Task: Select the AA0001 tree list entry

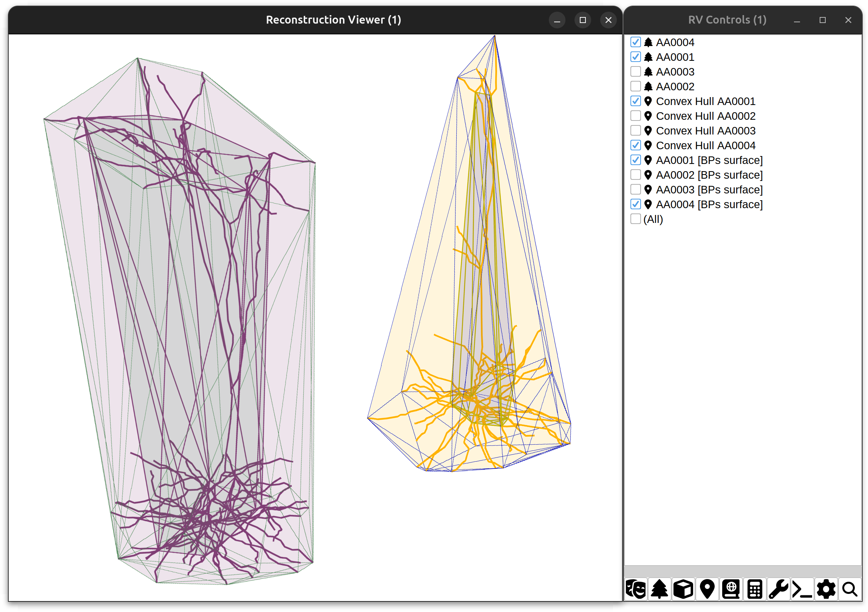Action: click(675, 57)
